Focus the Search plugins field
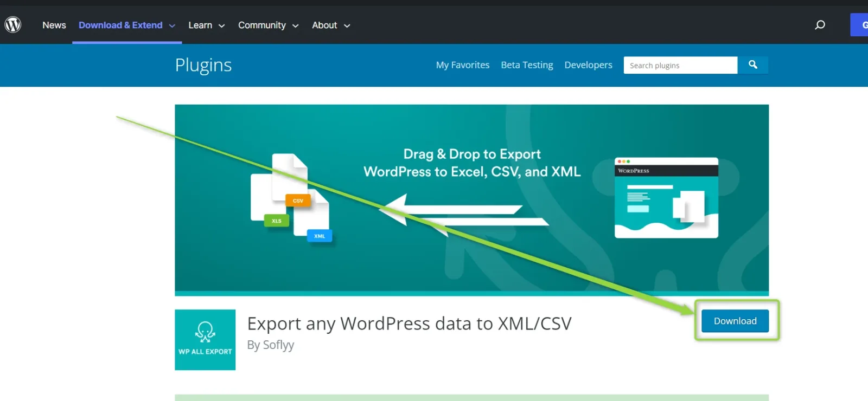 coord(680,65)
